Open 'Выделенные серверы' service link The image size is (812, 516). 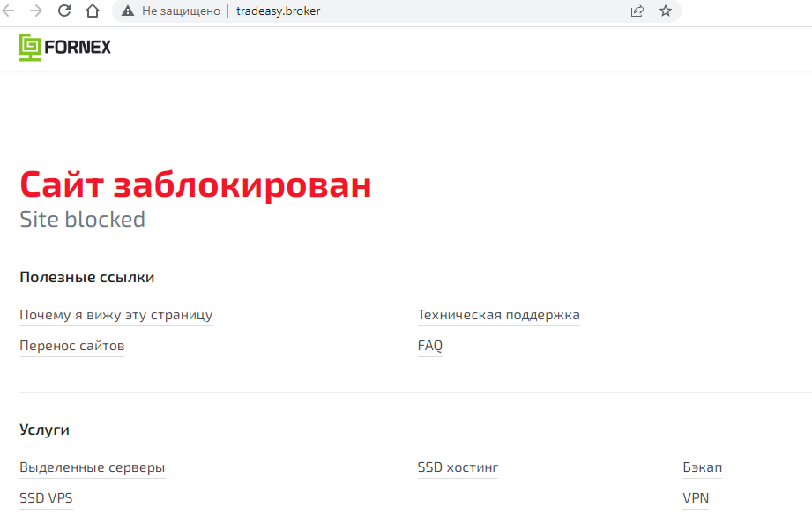pyautogui.click(x=92, y=467)
